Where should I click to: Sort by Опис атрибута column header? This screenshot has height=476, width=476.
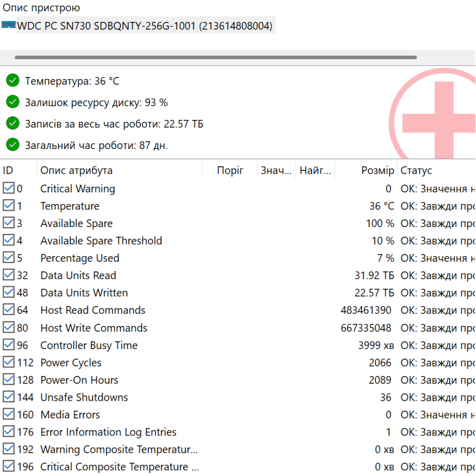tap(76, 170)
